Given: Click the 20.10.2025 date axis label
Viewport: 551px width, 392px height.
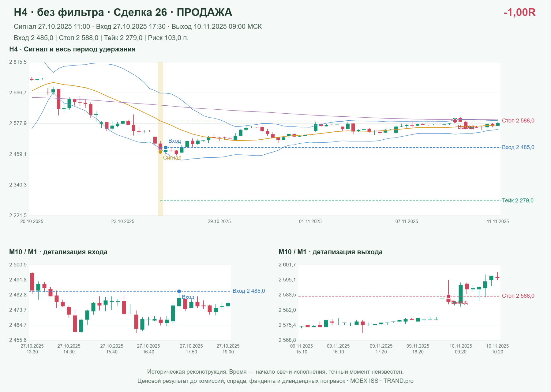Looking at the screenshot, I should click(x=32, y=221).
